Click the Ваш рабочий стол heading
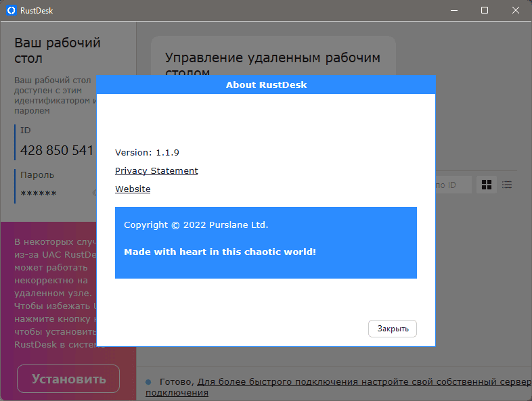Image resolution: width=532 pixels, height=401 pixels. click(58, 50)
